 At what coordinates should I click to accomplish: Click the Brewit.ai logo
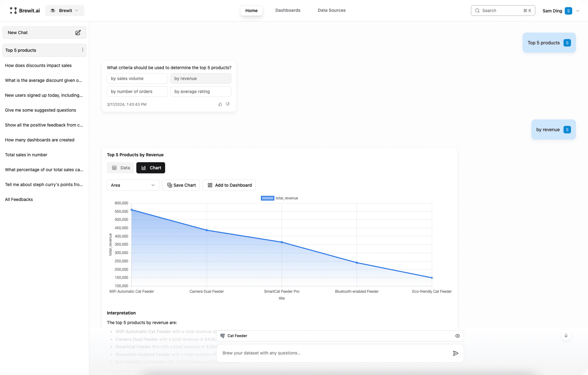click(25, 10)
